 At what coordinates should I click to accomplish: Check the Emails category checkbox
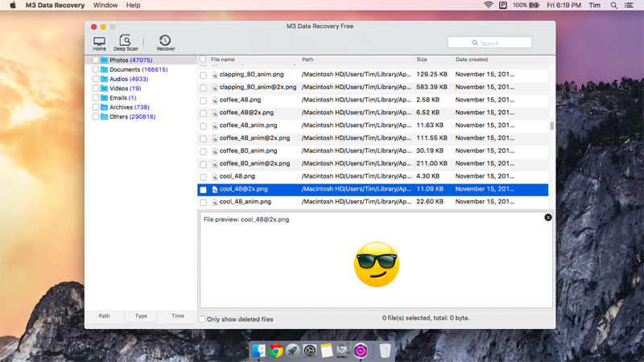pyautogui.click(x=96, y=97)
